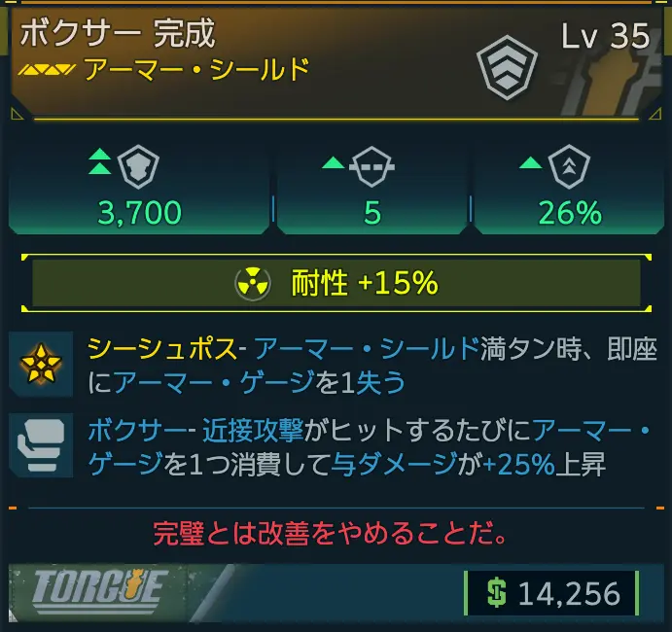Click the green arrow beside armor segments
The image size is (672, 632).
click(x=333, y=162)
